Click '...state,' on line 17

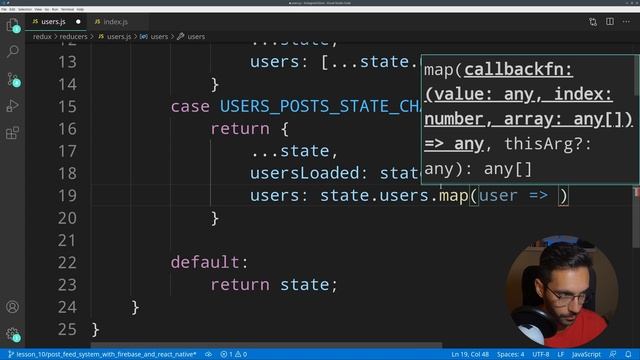pos(294,151)
